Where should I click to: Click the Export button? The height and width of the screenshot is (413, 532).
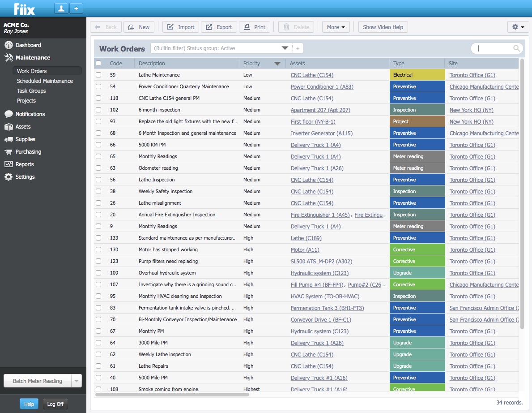pos(219,27)
